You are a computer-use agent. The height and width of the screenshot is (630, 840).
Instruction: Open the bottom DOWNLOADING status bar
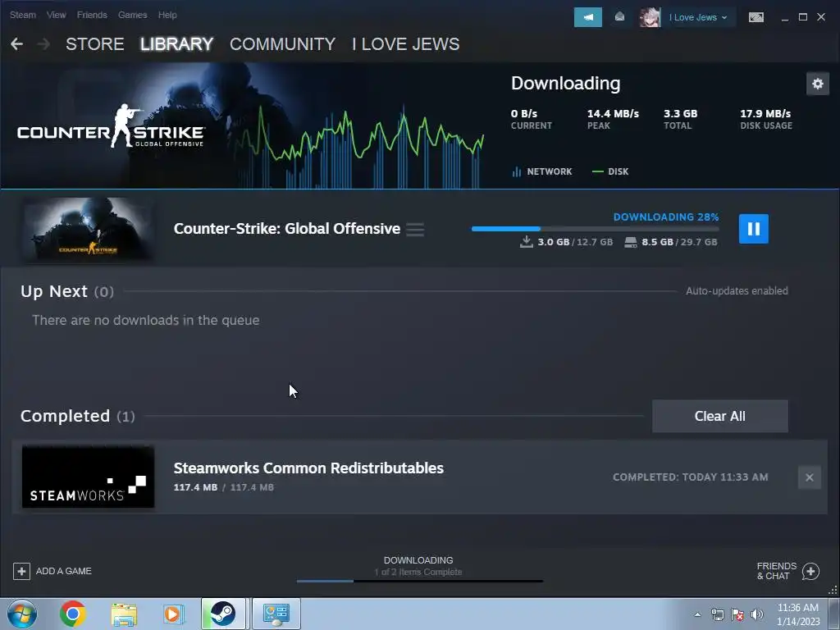pyautogui.click(x=418, y=567)
